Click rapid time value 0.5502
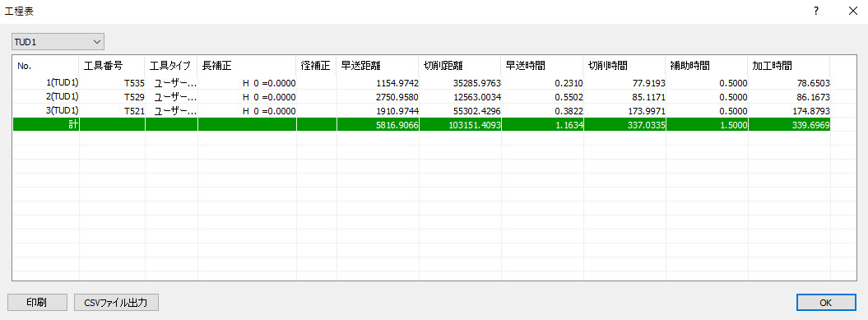Screen dimensions: 868x320 pyautogui.click(x=569, y=97)
